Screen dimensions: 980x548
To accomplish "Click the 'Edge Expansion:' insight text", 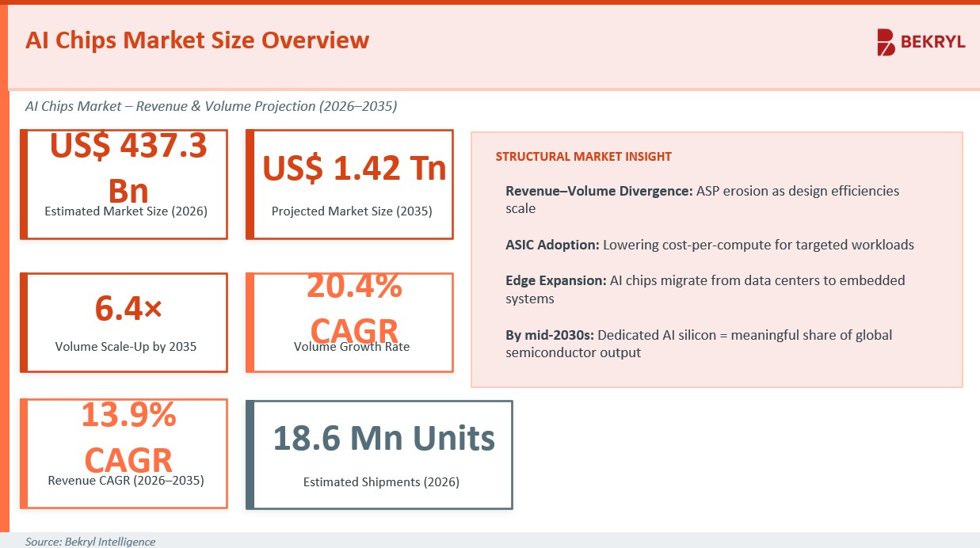I will (x=705, y=289).
